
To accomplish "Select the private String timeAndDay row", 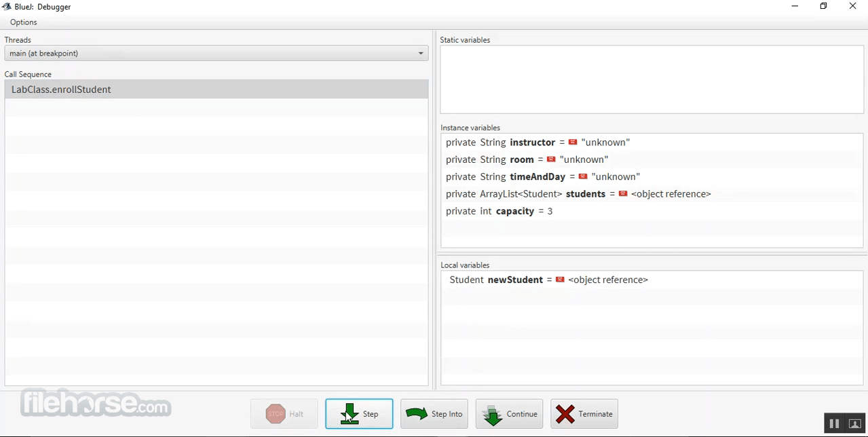I will (652, 176).
